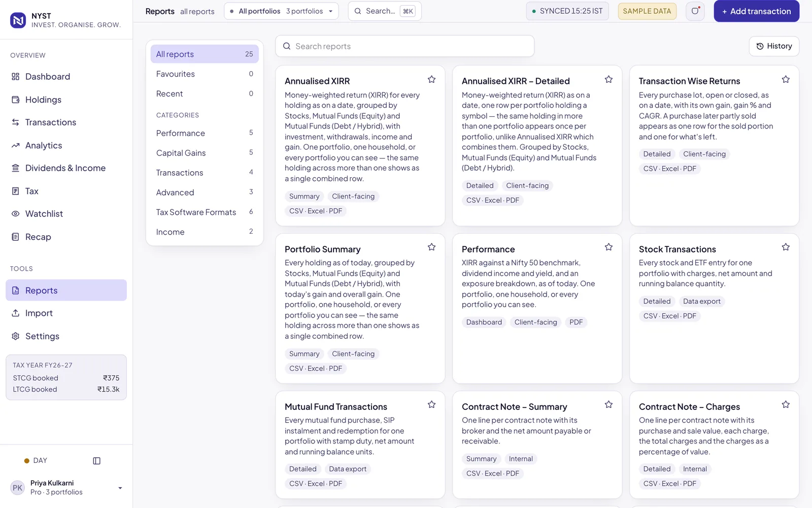Expand Priya Kulkarni account menu

(x=66, y=488)
